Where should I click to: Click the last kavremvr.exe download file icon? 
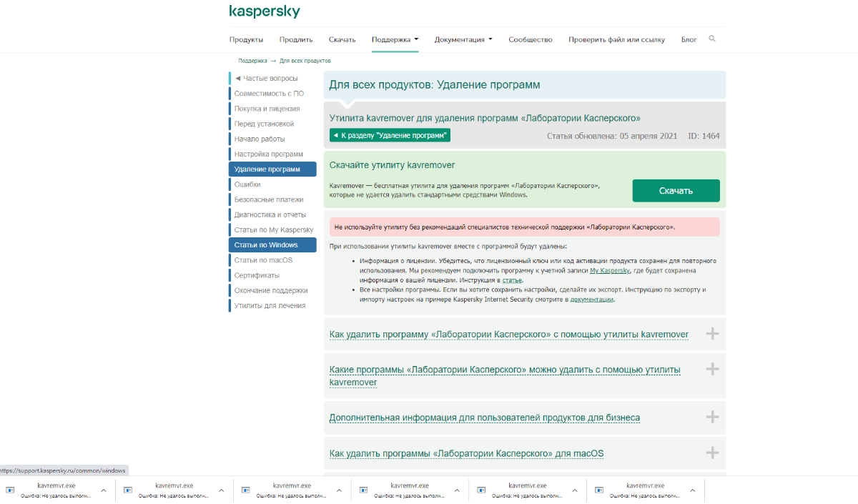[599, 490]
